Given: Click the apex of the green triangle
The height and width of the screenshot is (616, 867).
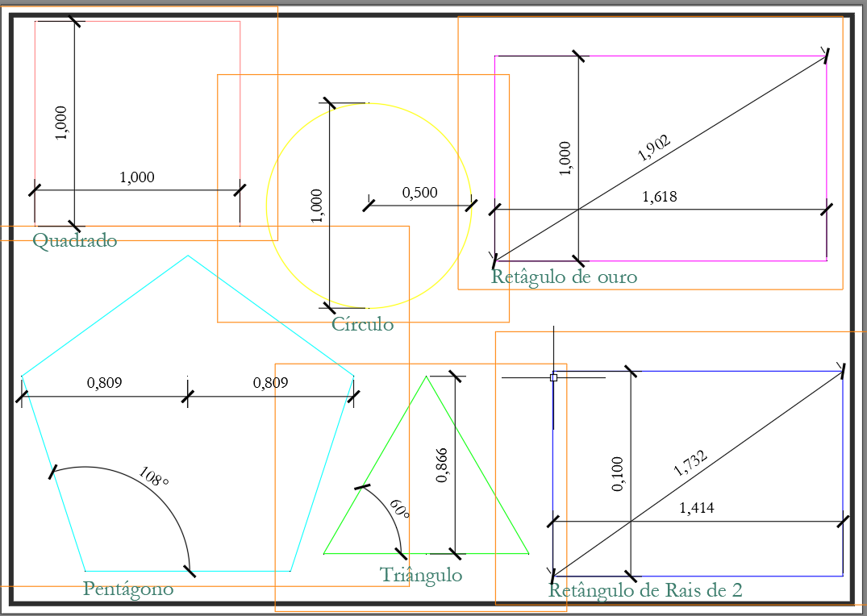Looking at the screenshot, I should pyautogui.click(x=426, y=377).
